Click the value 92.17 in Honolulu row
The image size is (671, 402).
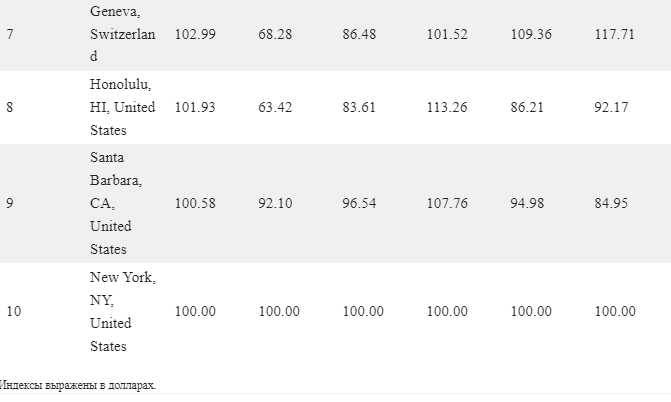611,107
